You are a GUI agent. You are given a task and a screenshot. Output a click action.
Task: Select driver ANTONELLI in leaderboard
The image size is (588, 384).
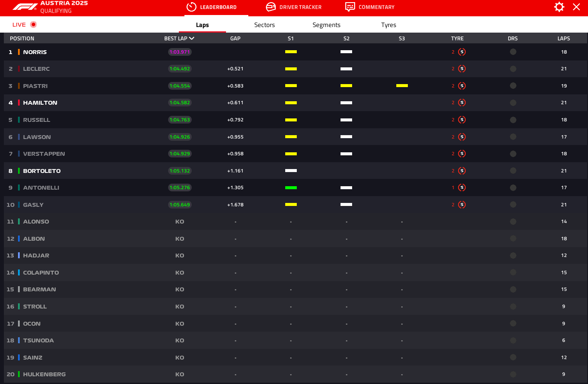[x=41, y=187]
